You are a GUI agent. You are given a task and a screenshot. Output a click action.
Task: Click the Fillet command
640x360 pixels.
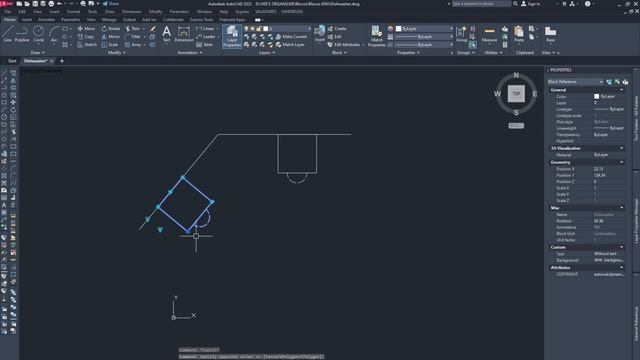[133, 37]
